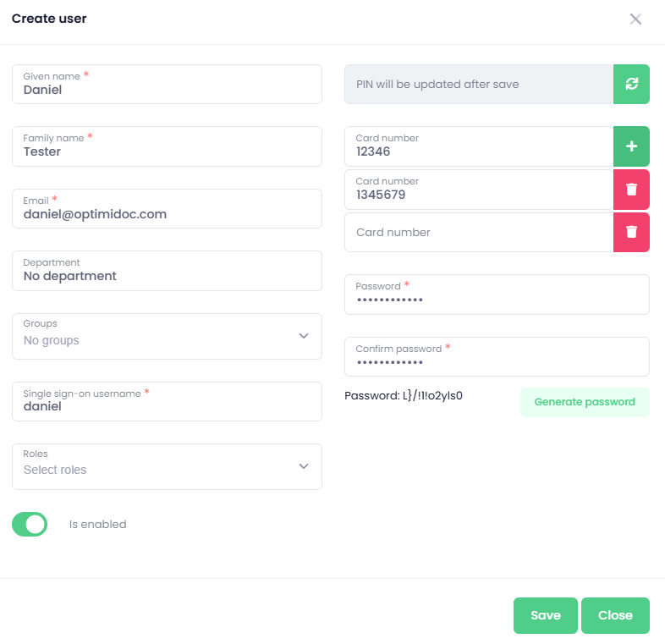This screenshot has height=644, width=665.
Task: Close dialog using the X icon
Action: tap(635, 19)
